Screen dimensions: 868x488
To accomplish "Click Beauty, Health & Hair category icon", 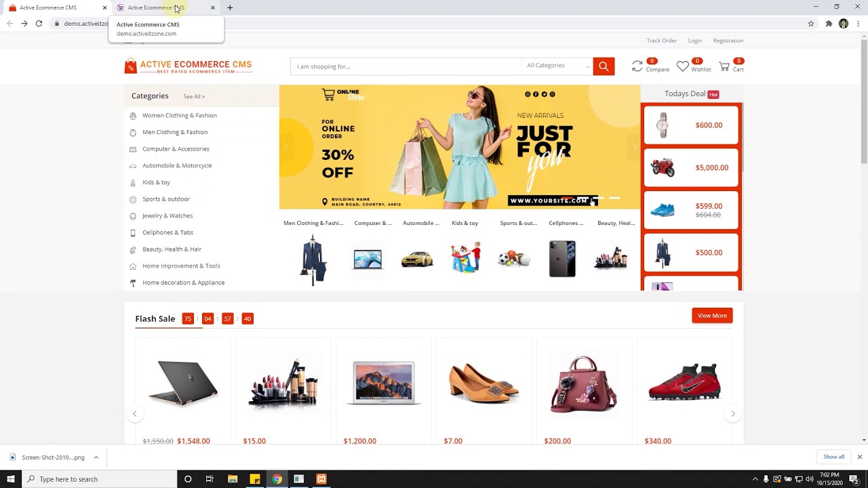I will [133, 249].
